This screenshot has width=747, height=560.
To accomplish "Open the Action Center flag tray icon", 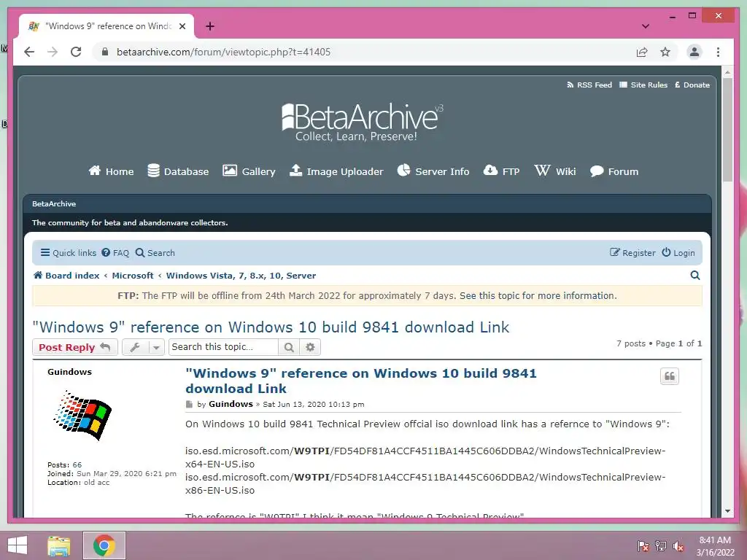I will click(x=643, y=546).
